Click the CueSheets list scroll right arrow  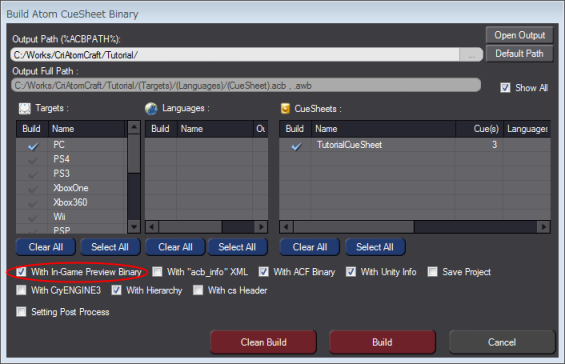click(x=543, y=227)
